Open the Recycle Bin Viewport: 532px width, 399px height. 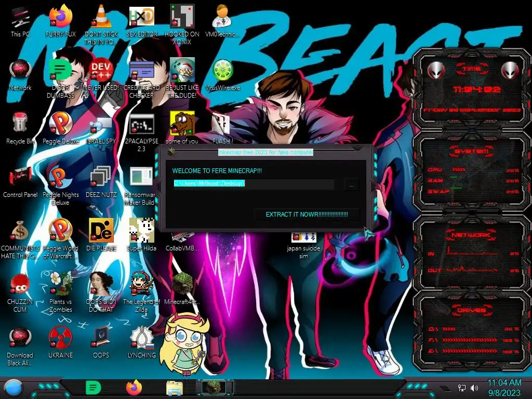pos(20,128)
